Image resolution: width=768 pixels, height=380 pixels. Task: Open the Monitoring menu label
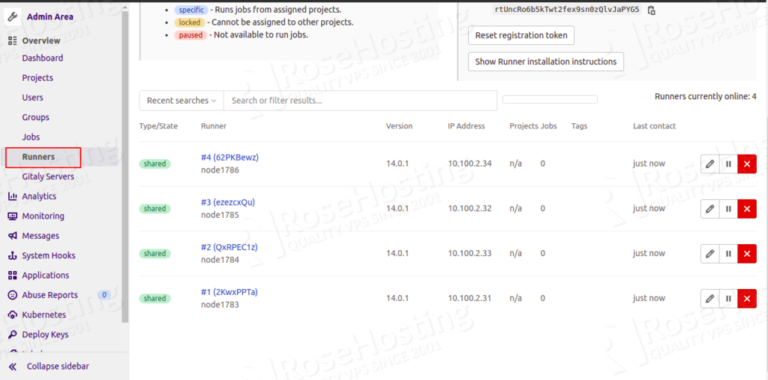pos(43,216)
